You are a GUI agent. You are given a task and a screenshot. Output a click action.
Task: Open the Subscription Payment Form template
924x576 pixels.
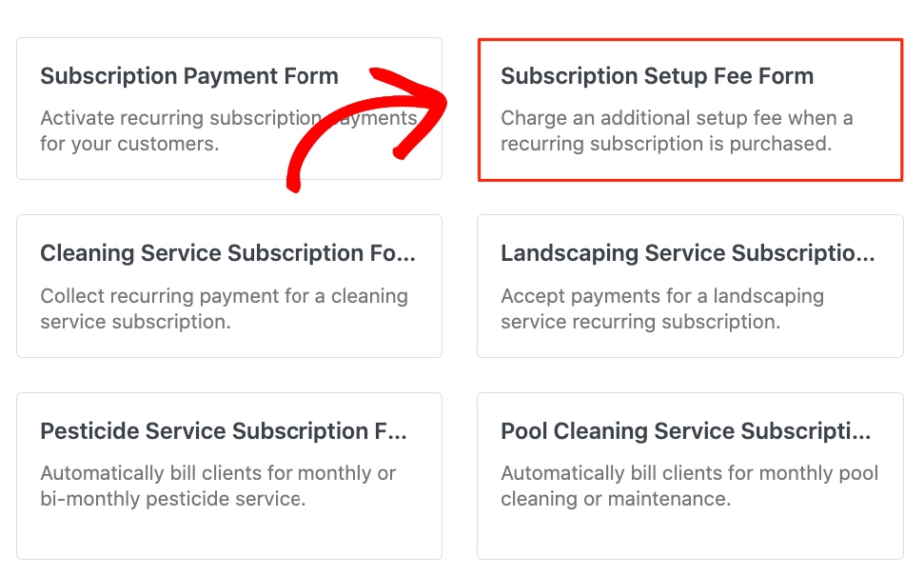tap(228, 108)
